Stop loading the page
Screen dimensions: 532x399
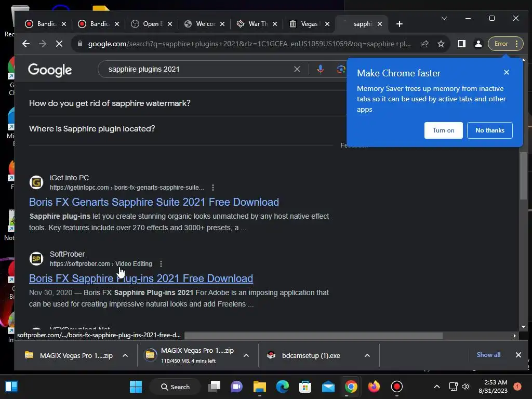pos(59,44)
